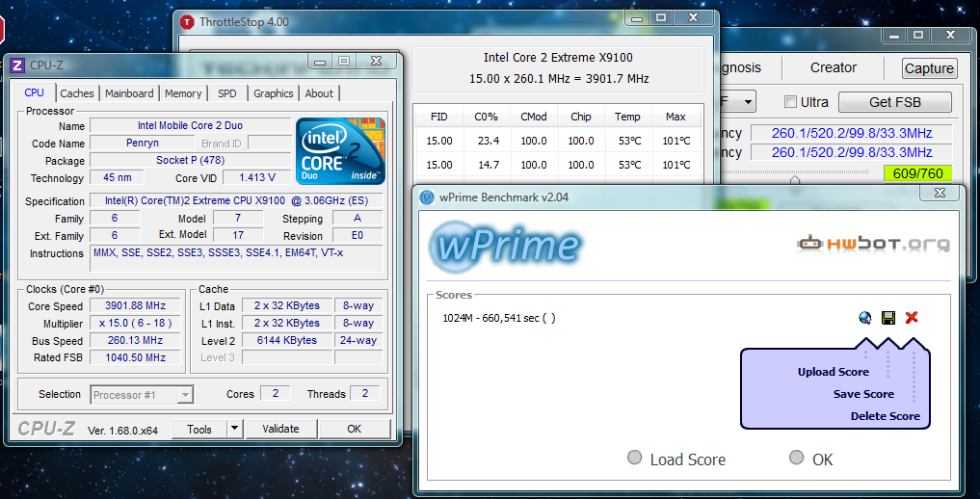Click the Core Speed 3901.88 MHz field
This screenshot has width=980, height=499.
(x=135, y=306)
